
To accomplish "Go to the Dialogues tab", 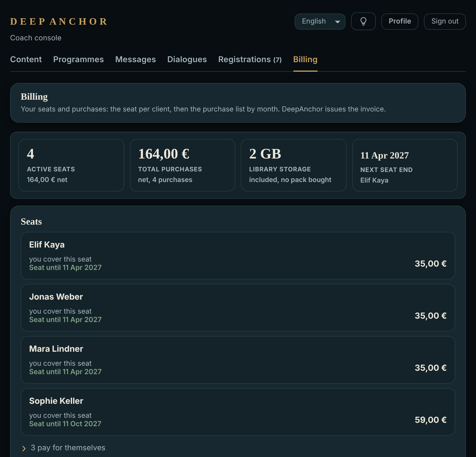I will [x=187, y=59].
